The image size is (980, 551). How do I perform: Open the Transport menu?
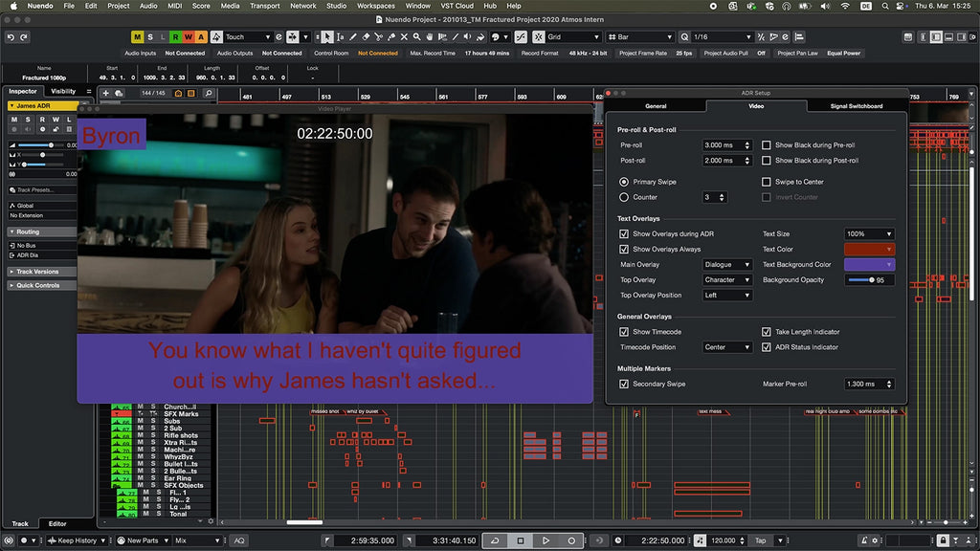pyautogui.click(x=264, y=6)
